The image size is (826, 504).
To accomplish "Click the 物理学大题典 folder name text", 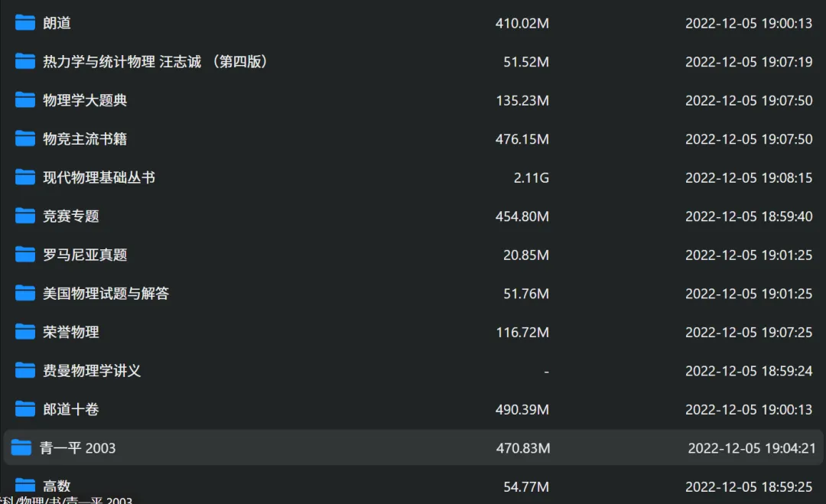I will [x=85, y=100].
